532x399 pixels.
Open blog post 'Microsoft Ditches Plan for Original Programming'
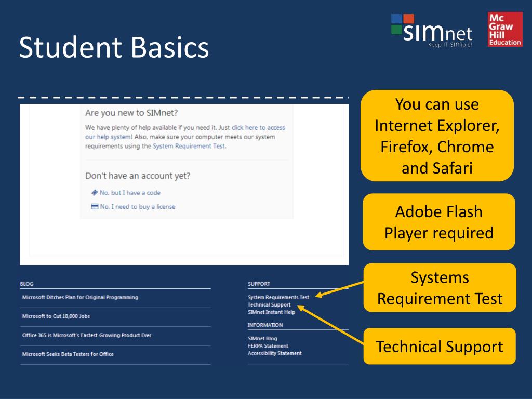[x=80, y=297]
